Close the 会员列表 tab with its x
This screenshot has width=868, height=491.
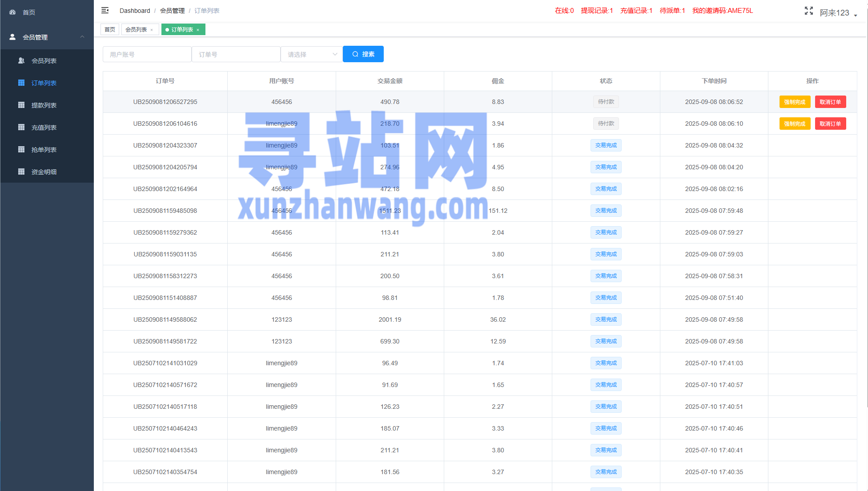click(152, 30)
